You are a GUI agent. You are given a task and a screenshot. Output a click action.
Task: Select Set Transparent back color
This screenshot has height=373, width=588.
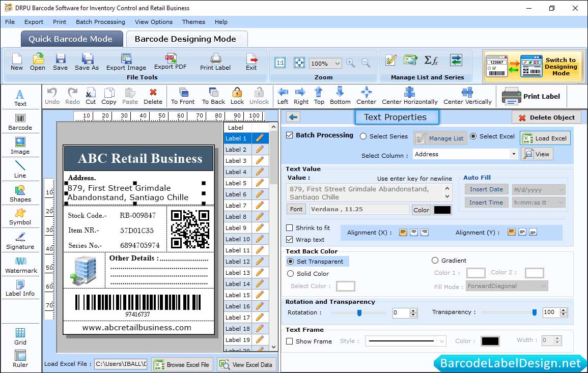tap(290, 261)
